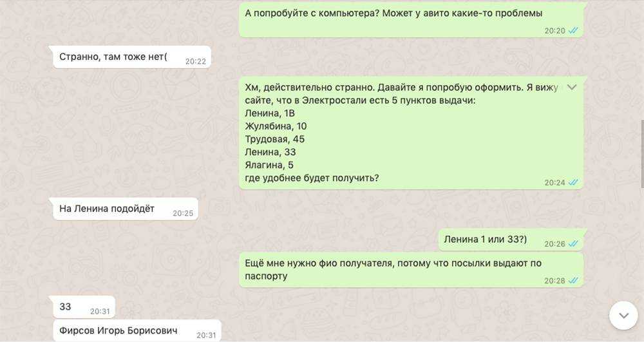644x342 pixels.
Task: Select message "Странно, там тоже нет("
Action: click(x=132, y=57)
